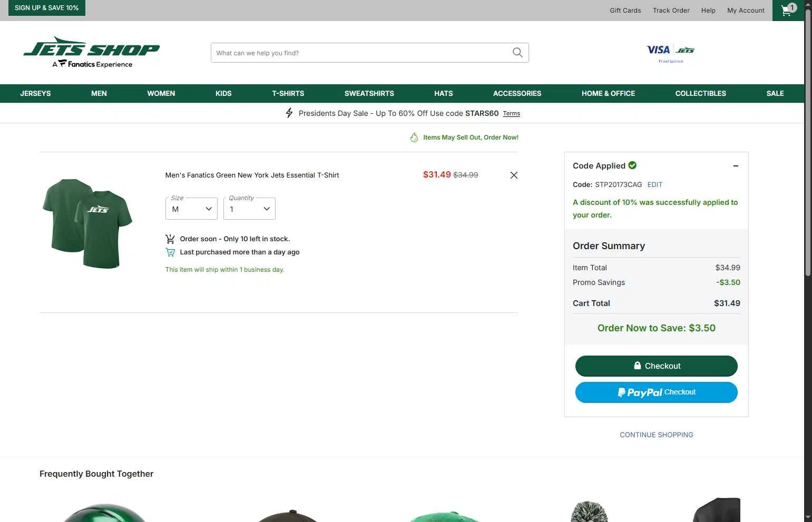
Task: Click the Frequently Bought Together heading
Action: coord(96,474)
